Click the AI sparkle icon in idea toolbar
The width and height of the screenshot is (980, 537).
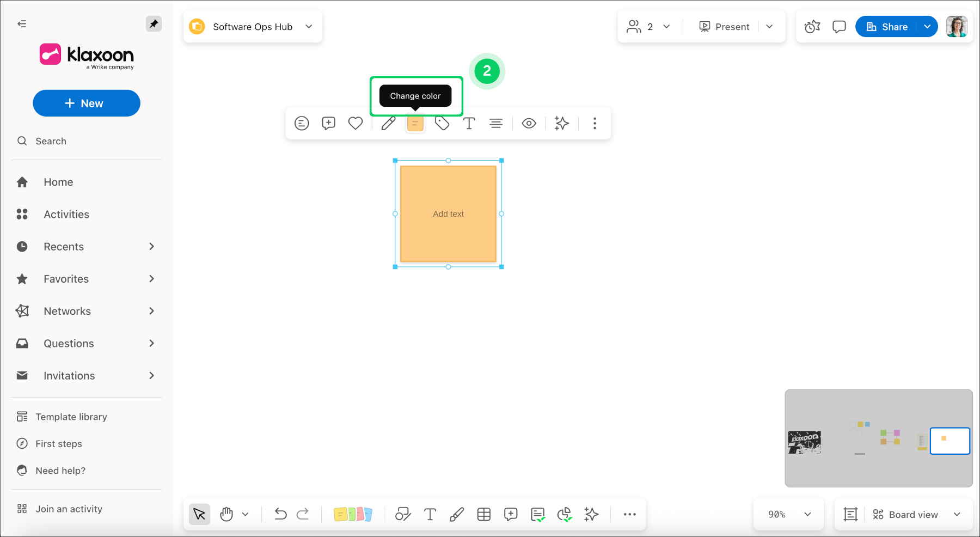click(561, 124)
